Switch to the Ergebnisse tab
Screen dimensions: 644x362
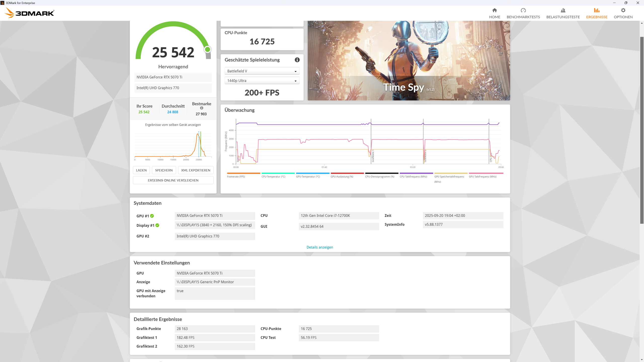(596, 17)
